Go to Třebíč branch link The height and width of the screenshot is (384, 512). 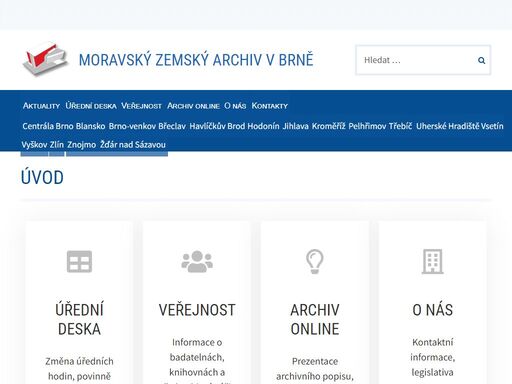pyautogui.click(x=400, y=126)
